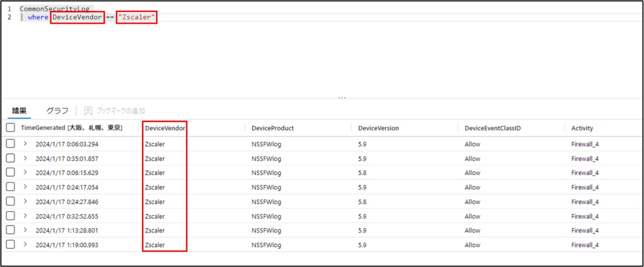Screen dimensions: 644x267
Task: Click the bookmark icon beside ブックマークの追加
Action: tap(89, 111)
